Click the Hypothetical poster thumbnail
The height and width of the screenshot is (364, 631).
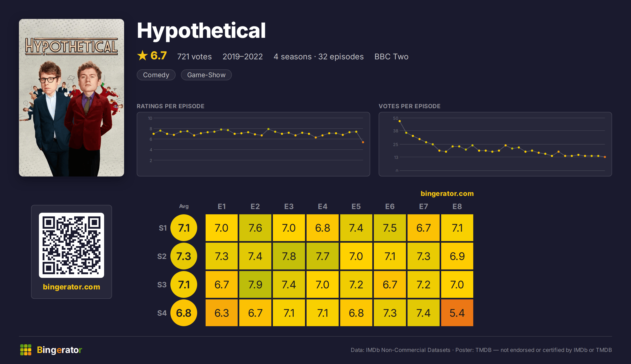pos(72,98)
